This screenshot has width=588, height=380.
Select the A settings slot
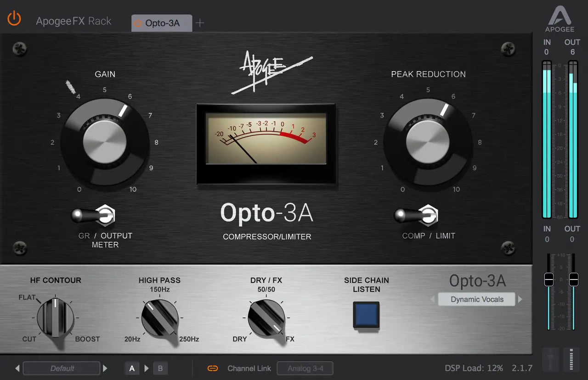tap(132, 368)
